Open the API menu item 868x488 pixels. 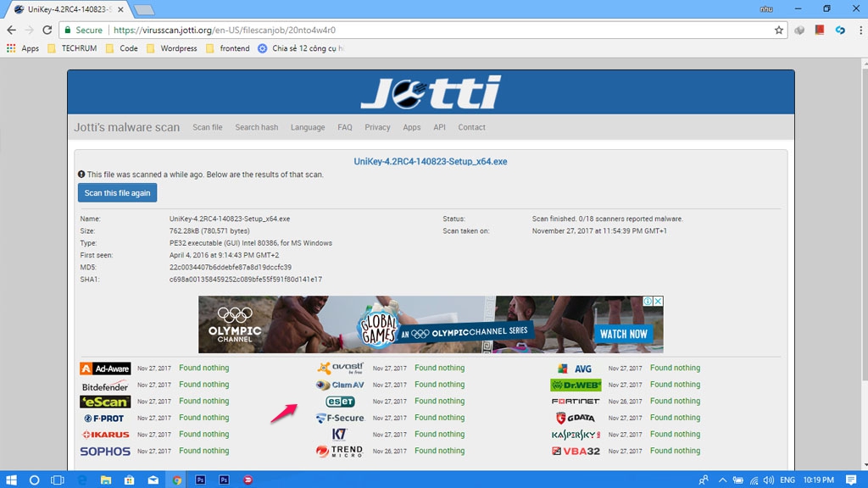(x=440, y=127)
